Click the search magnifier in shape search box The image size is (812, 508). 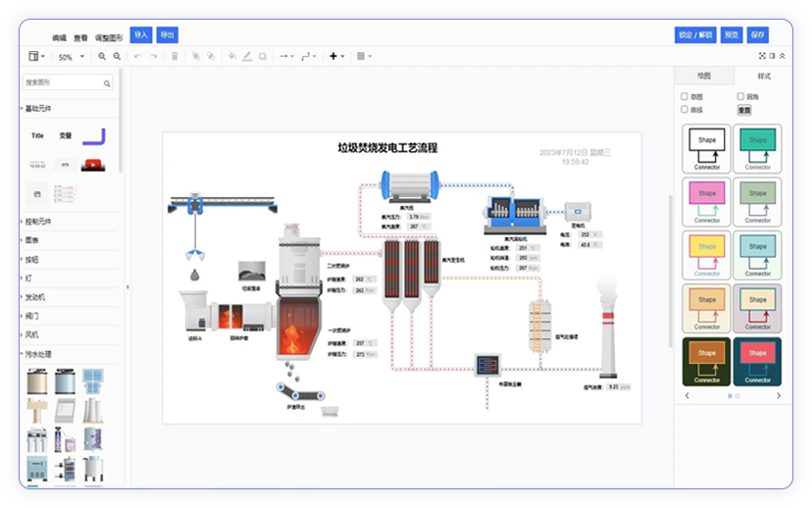coord(108,83)
